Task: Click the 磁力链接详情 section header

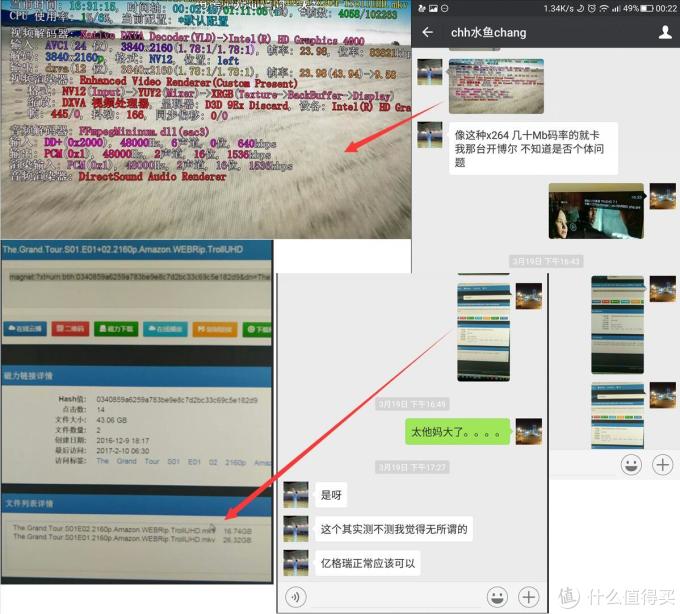Action: pyautogui.click(x=28, y=376)
